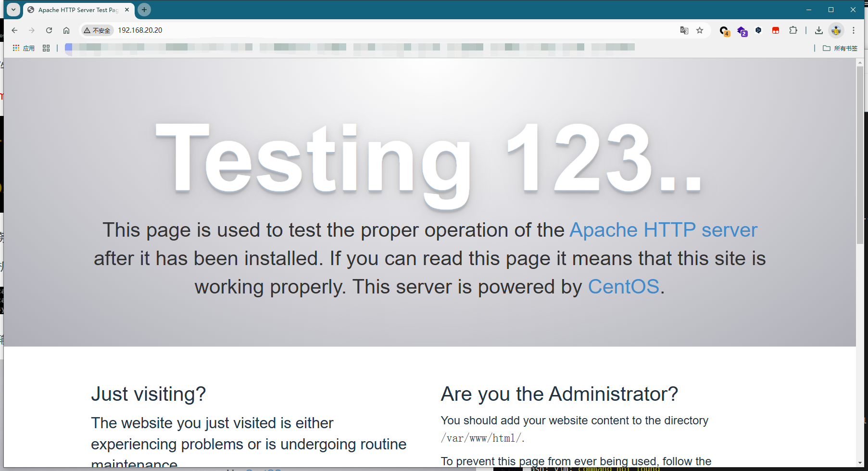Click the 'Just visiting?' heading
This screenshot has width=868, height=471.
click(148, 394)
